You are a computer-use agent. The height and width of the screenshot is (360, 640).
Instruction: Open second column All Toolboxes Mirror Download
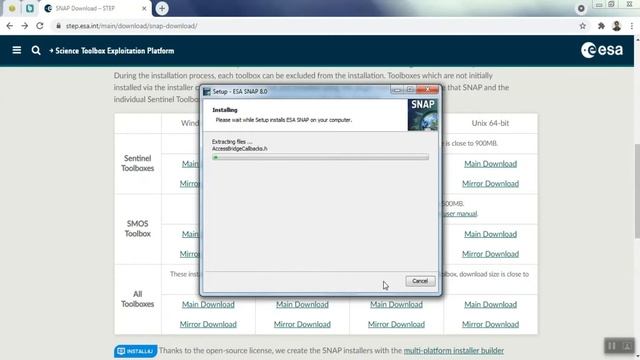(x=302, y=324)
